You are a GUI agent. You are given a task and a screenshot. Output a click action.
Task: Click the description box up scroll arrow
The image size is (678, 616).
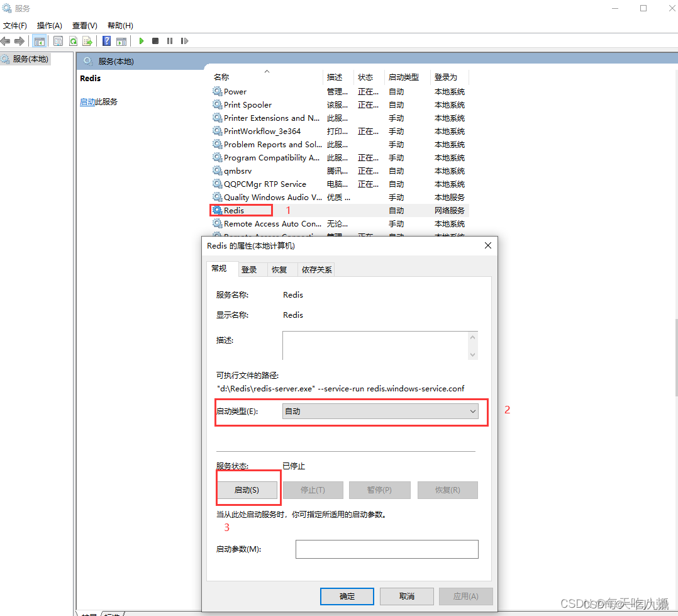472,337
